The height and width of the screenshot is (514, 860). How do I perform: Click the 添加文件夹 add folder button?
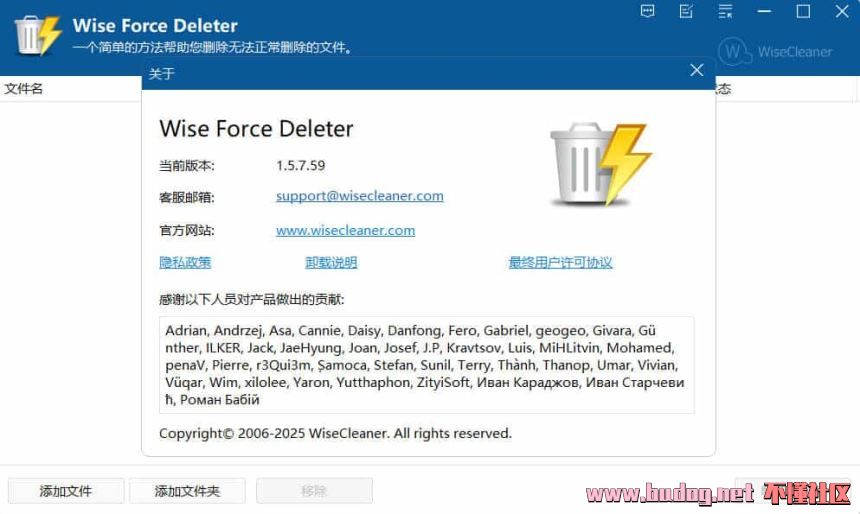point(187,490)
